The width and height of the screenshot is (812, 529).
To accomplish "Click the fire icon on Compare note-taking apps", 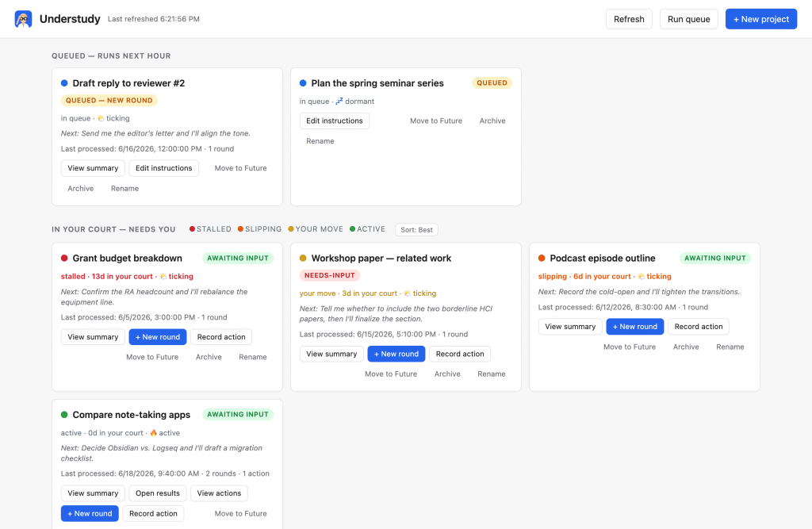I will coord(153,432).
